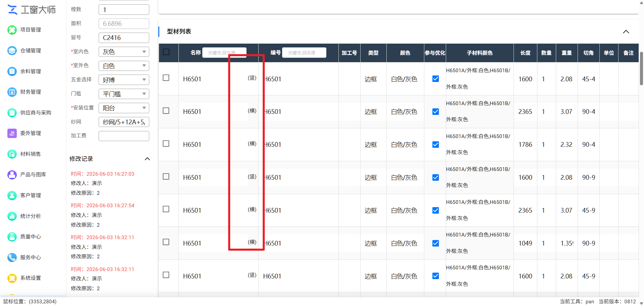Click the 工窗大师 logo link
The height and width of the screenshot is (306, 644).
coord(32,10)
